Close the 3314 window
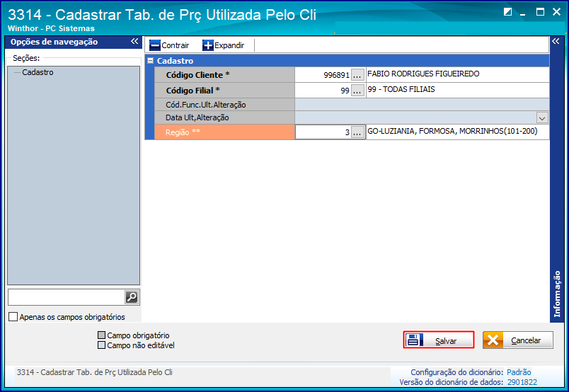569x392 pixels. point(556,12)
